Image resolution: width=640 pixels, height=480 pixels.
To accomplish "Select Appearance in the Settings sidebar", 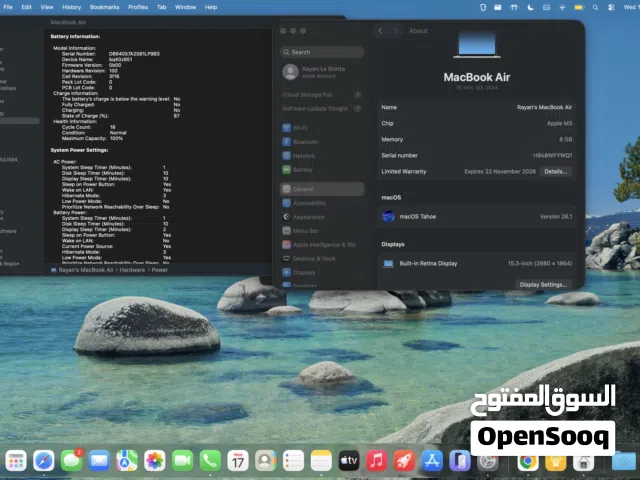I will pyautogui.click(x=322, y=217).
